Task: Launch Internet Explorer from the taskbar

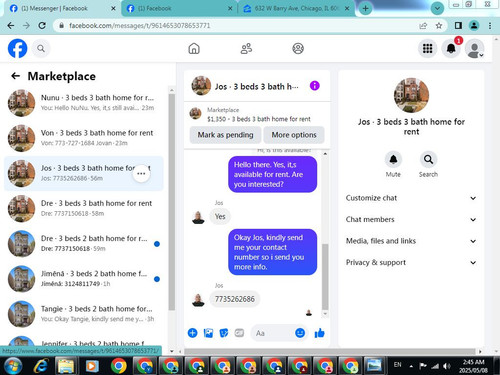Action: coord(41,366)
